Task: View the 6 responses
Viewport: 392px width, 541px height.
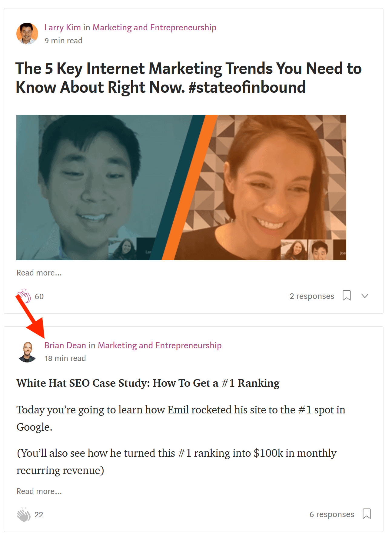Action: pyautogui.click(x=332, y=514)
